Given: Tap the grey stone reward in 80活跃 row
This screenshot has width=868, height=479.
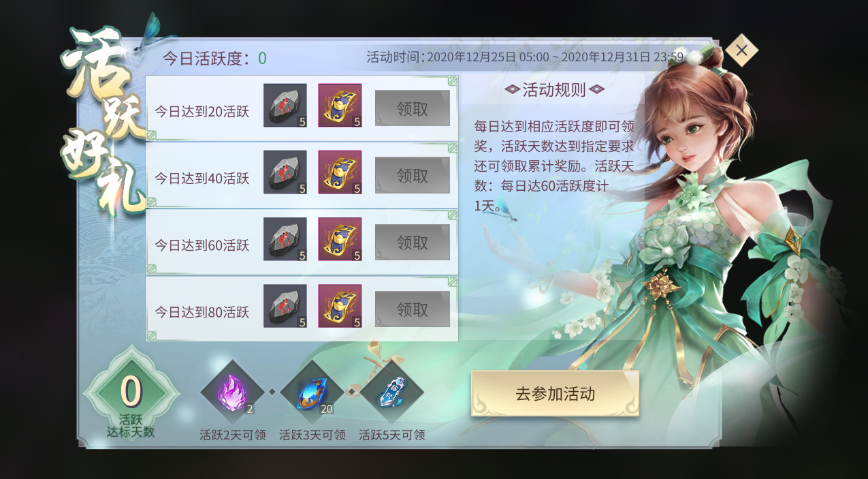Looking at the screenshot, I should (285, 306).
